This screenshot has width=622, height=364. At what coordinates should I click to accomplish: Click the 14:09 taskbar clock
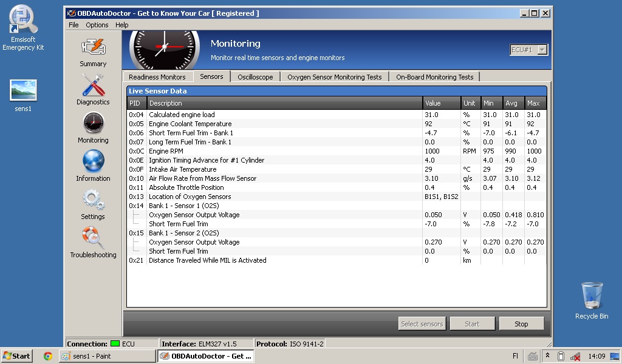tap(596, 356)
